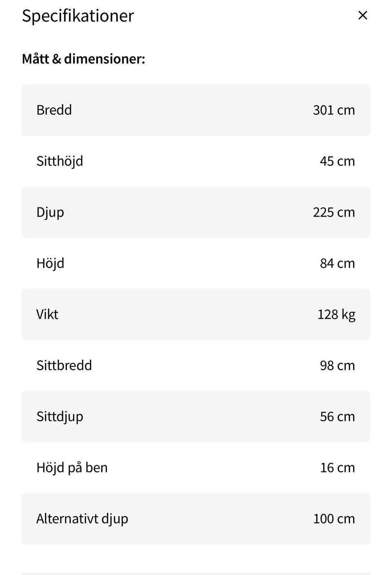Click the 128 kg weight value
The width and height of the screenshot is (392, 575).
[x=336, y=314]
